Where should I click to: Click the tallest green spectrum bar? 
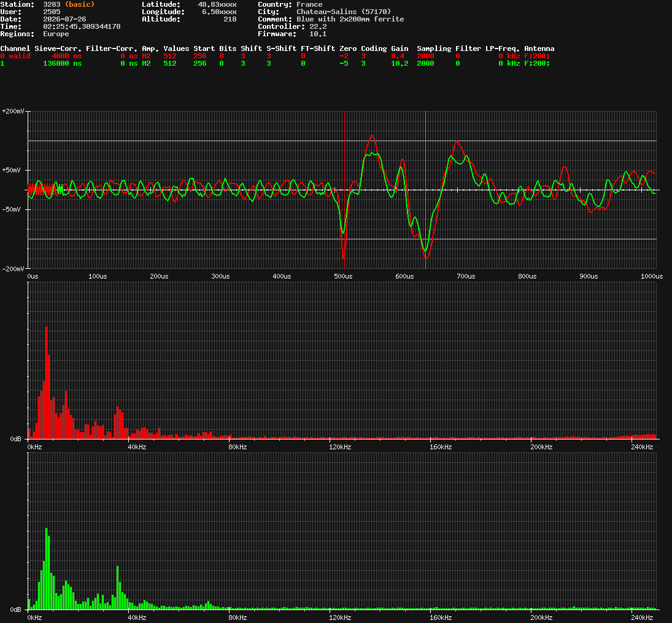pyautogui.click(x=46, y=568)
